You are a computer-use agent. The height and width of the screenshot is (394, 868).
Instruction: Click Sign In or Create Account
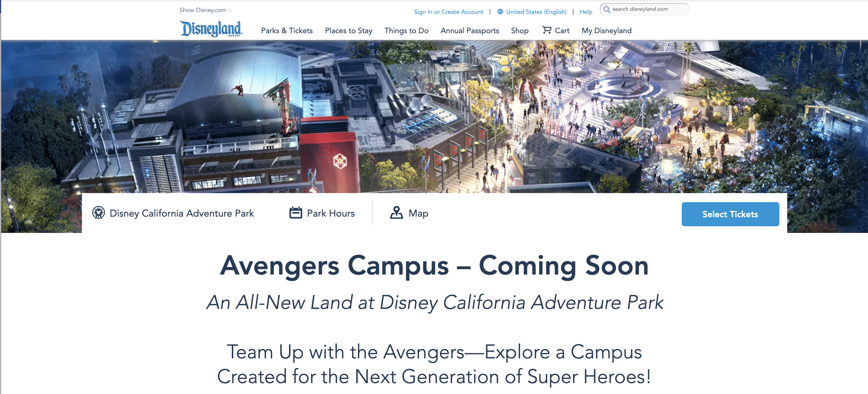(448, 12)
